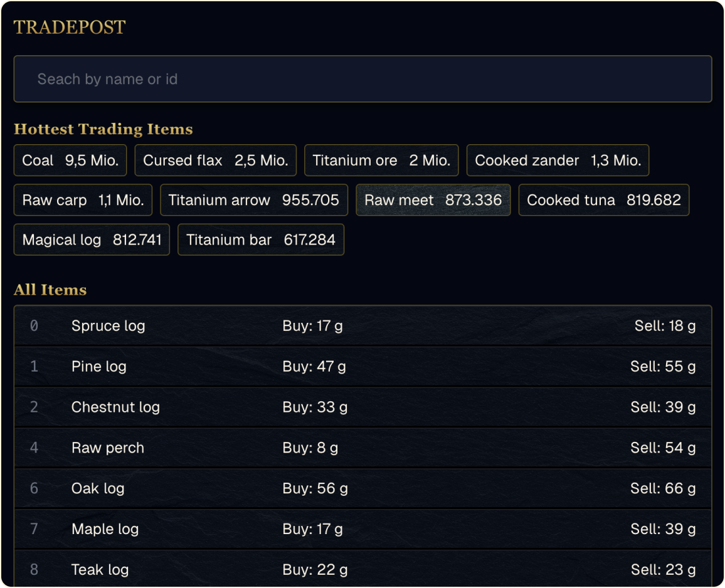
Task: Click the Maple log list entry
Action: 362,529
